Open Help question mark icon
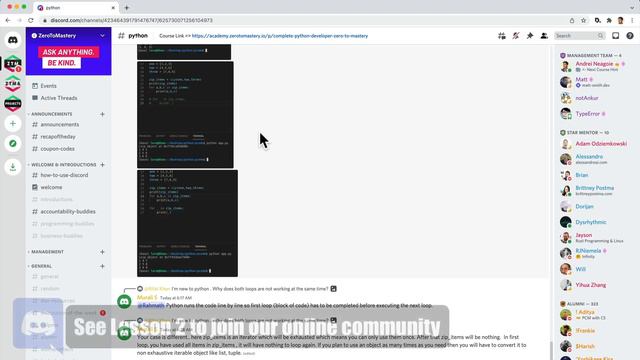Image resolution: width=640 pixels, height=360 pixels. point(630,36)
